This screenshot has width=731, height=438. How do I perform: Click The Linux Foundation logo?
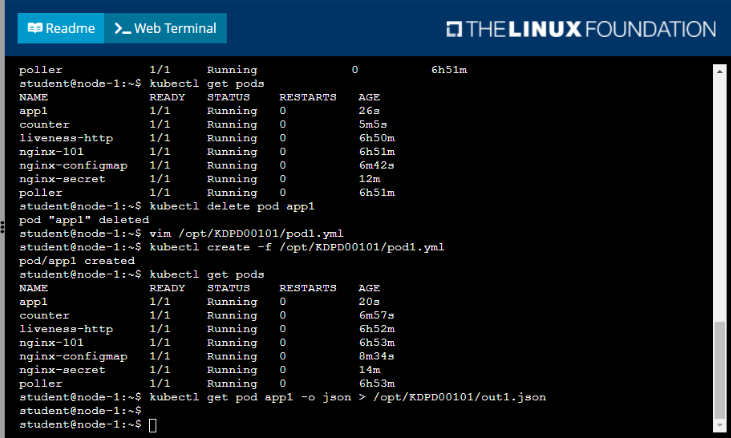click(580, 28)
